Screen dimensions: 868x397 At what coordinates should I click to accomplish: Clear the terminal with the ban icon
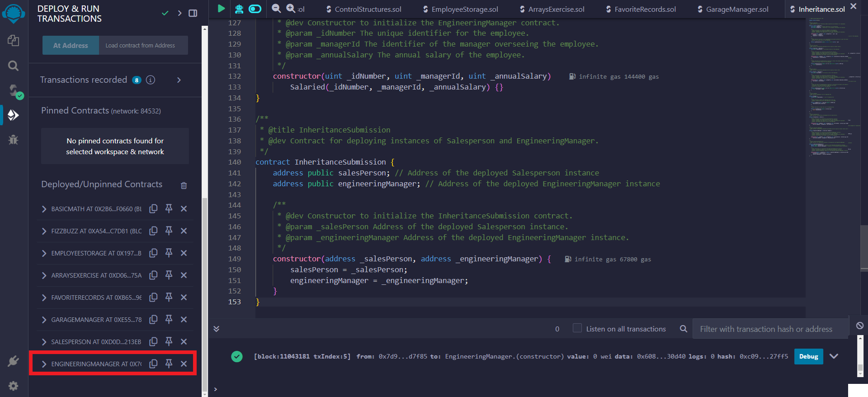[860, 326]
